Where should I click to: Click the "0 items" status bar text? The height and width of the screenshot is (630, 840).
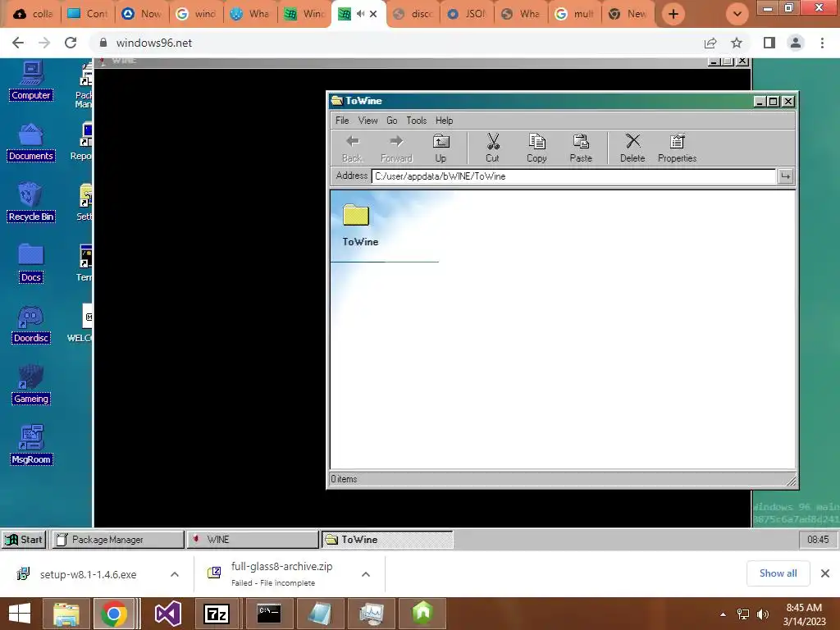click(x=344, y=479)
